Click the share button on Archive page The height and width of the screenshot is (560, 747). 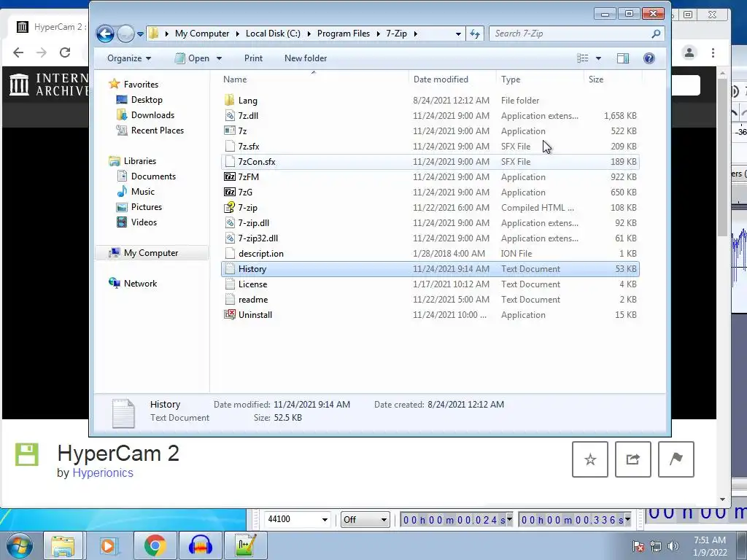click(x=632, y=459)
